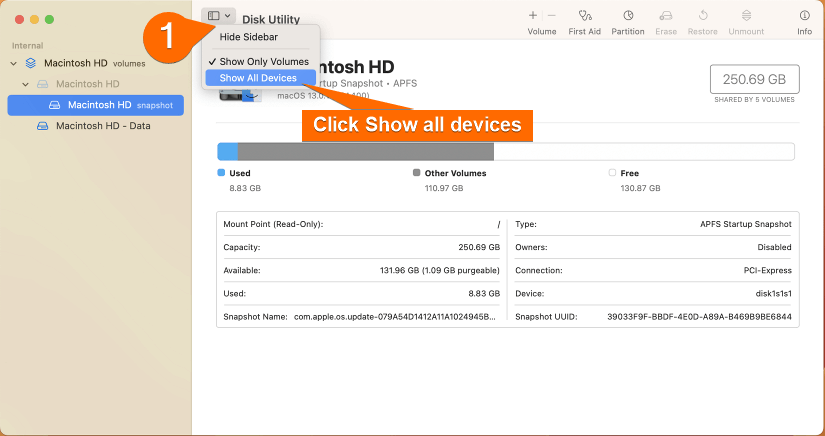Viewport: 825px width, 436px height.
Task: Click the gray Other Volumes bar segment
Action: [366, 151]
